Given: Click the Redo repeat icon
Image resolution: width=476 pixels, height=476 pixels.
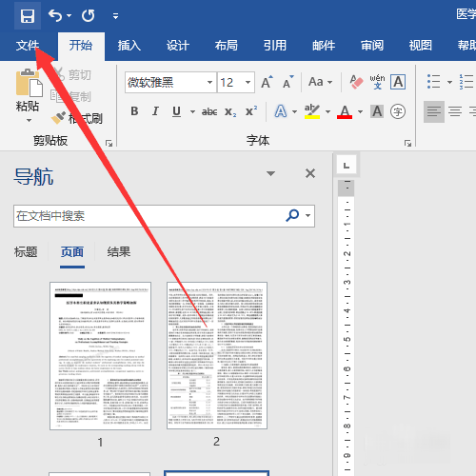Looking at the screenshot, I should tap(89, 15).
